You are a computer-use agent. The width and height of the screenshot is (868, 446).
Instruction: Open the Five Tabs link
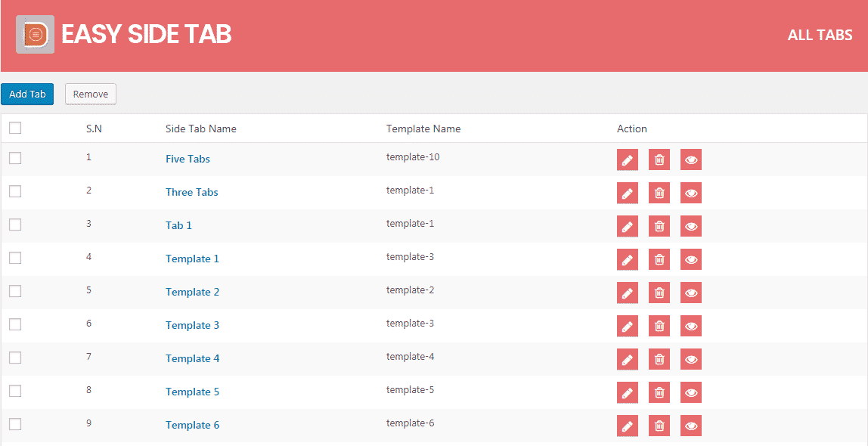coord(188,159)
